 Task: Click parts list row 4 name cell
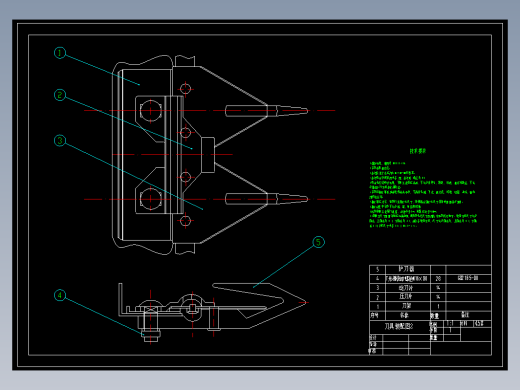(408, 278)
